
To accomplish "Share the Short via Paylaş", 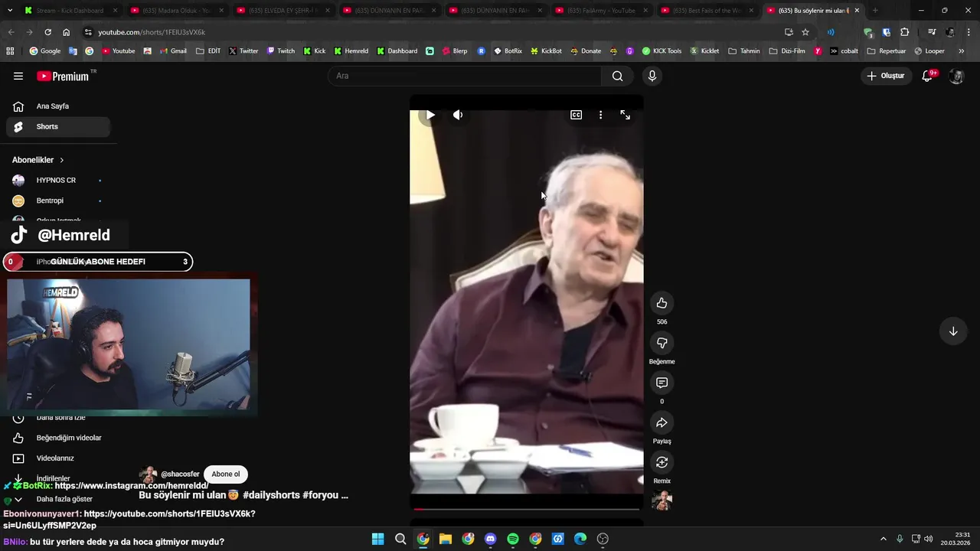I will click(662, 422).
